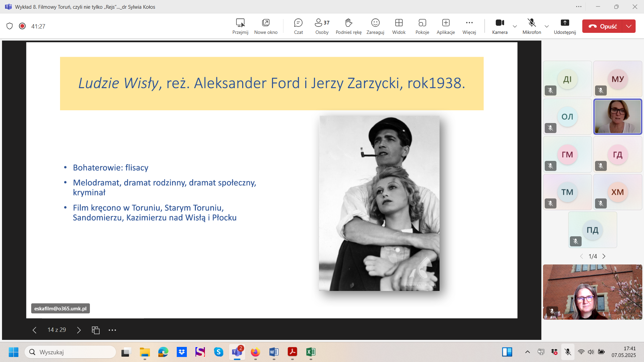Expand camera options dropdown arrow
The height and width of the screenshot is (362, 644).
tap(515, 26)
